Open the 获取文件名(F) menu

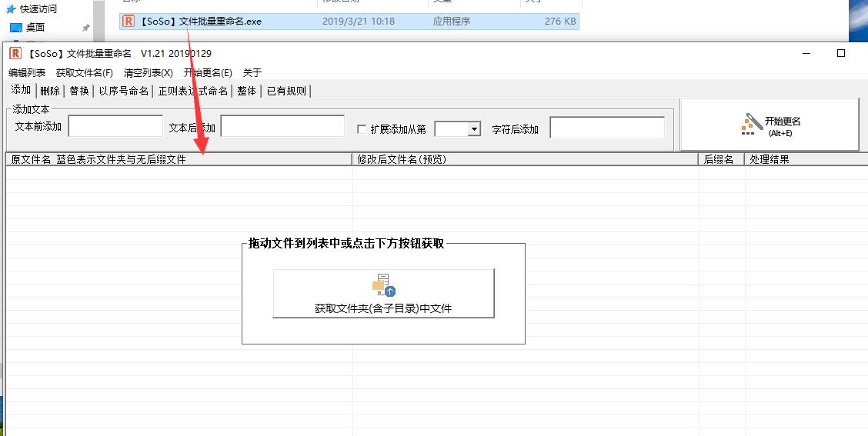tap(84, 73)
